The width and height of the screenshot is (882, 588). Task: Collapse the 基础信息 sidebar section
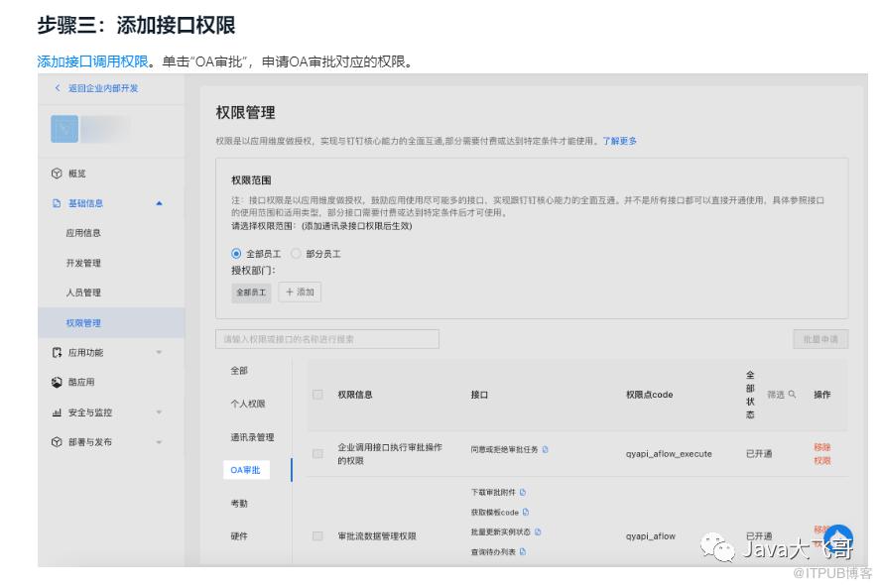pos(160,203)
